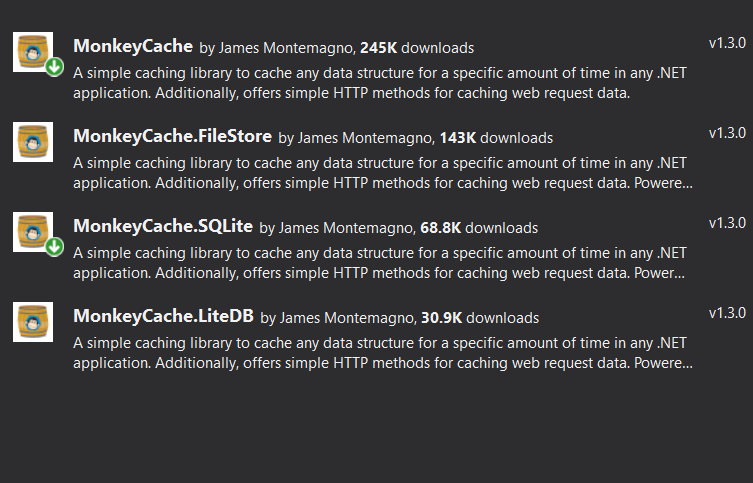753x483 pixels.
Task: Click v1.3.0 version label for MonkeyCache.LiteDB
Action: 727,313
